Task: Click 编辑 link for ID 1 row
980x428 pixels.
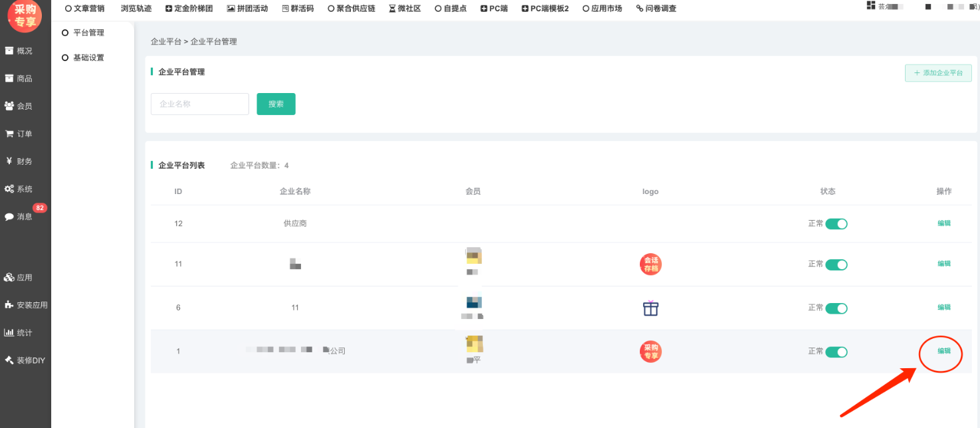Action: (x=943, y=351)
